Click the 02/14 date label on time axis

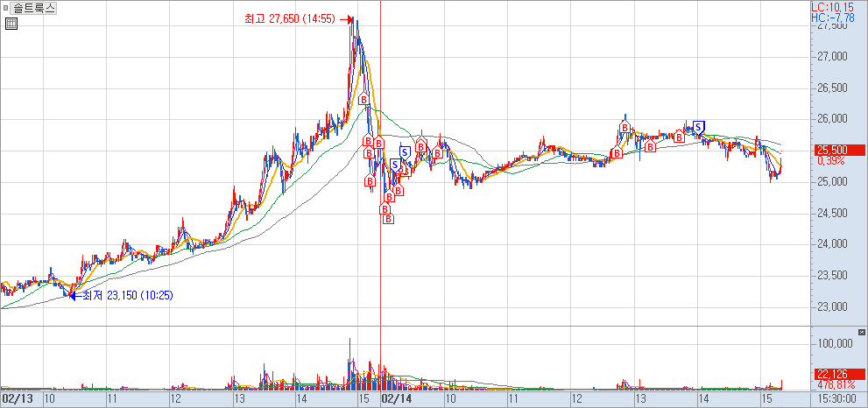[x=395, y=398]
